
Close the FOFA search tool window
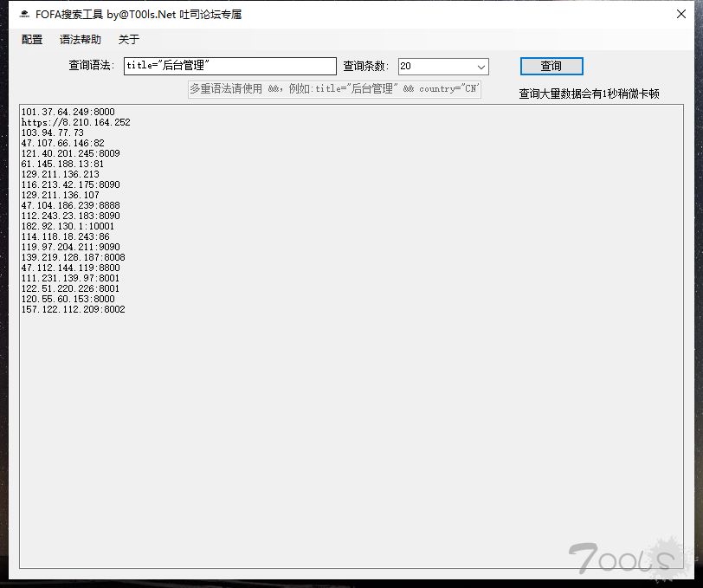[681, 14]
